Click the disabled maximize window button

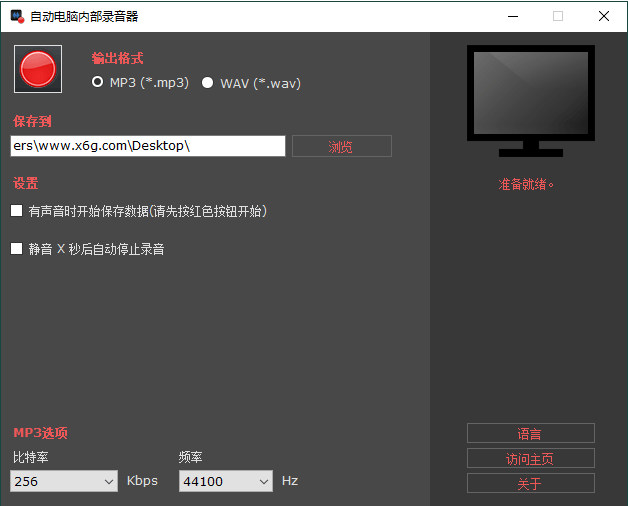(558, 16)
